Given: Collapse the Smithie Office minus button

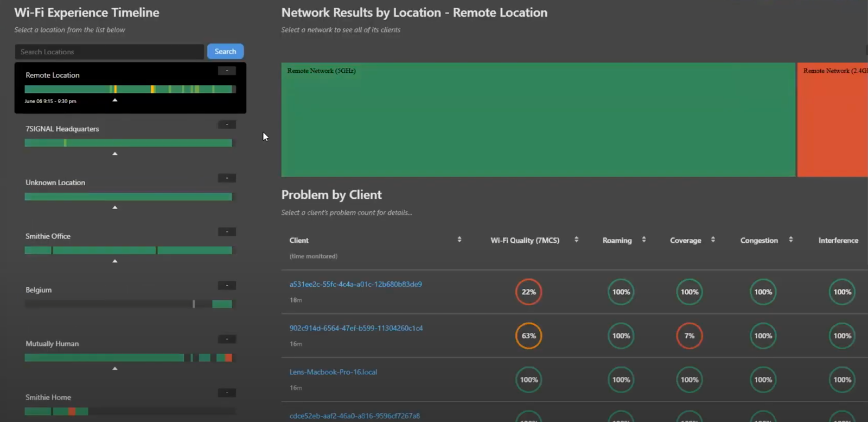Looking at the screenshot, I should coord(227,232).
